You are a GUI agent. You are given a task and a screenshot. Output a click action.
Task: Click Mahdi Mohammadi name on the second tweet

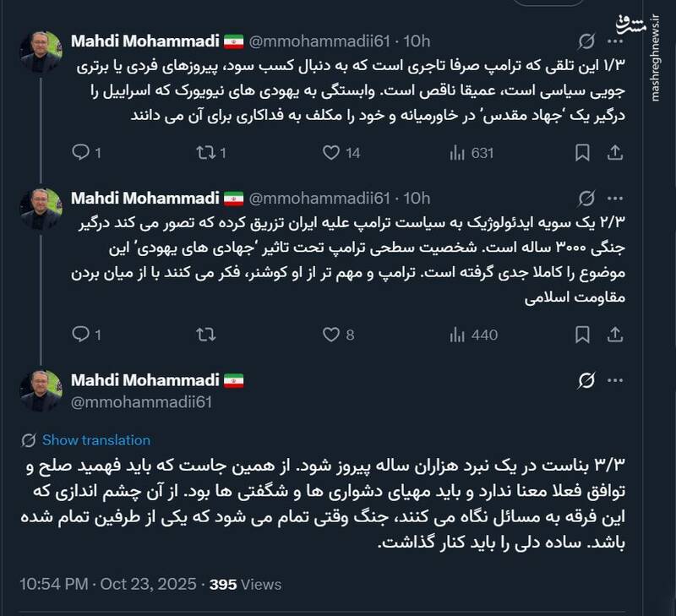[146, 198]
